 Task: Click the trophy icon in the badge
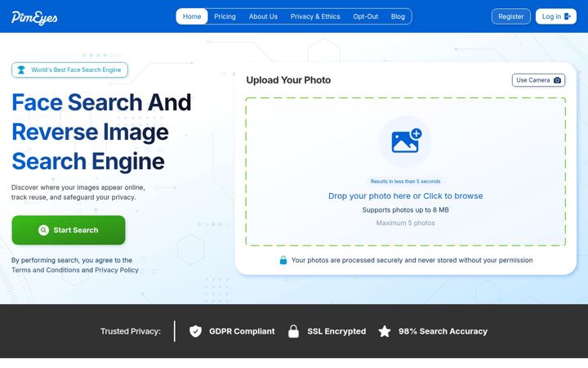click(x=21, y=70)
